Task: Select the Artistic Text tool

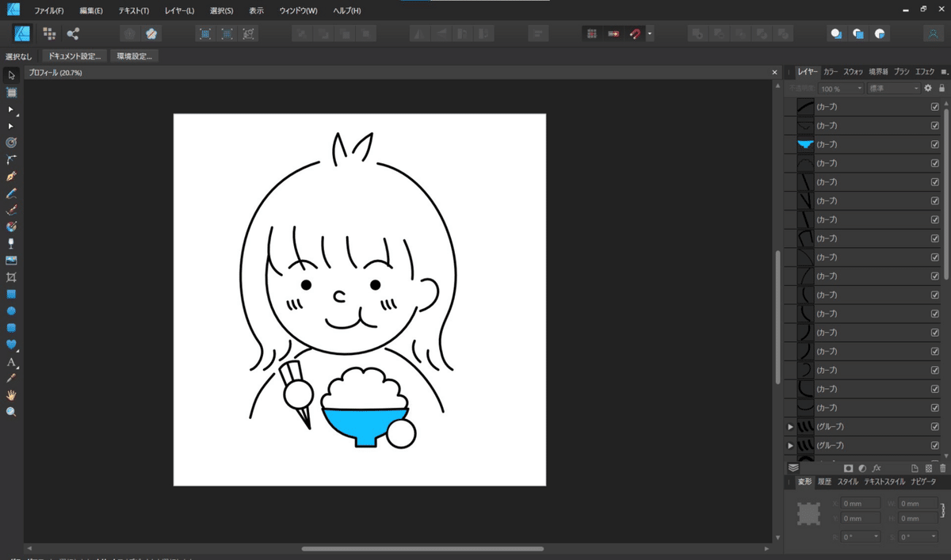Action: (x=11, y=362)
